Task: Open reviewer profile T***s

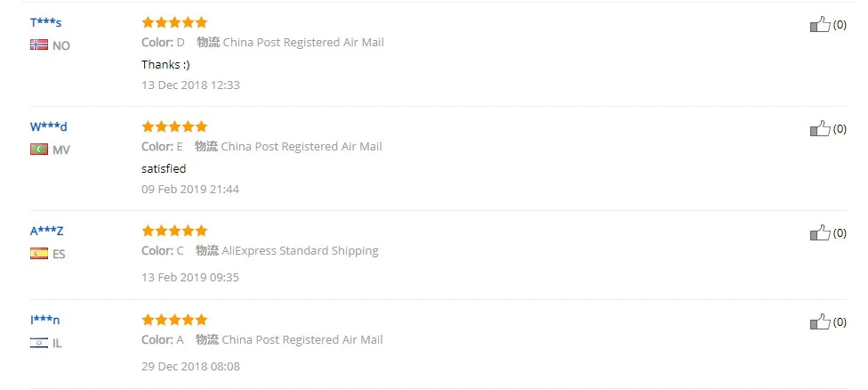Action: [46, 23]
